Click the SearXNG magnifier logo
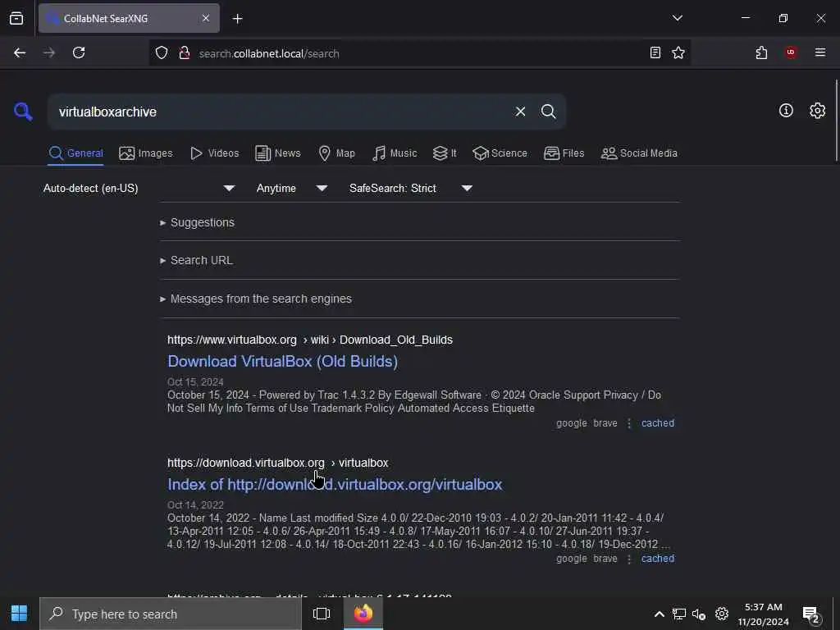Screen dimensions: 840x630 tap(23, 112)
